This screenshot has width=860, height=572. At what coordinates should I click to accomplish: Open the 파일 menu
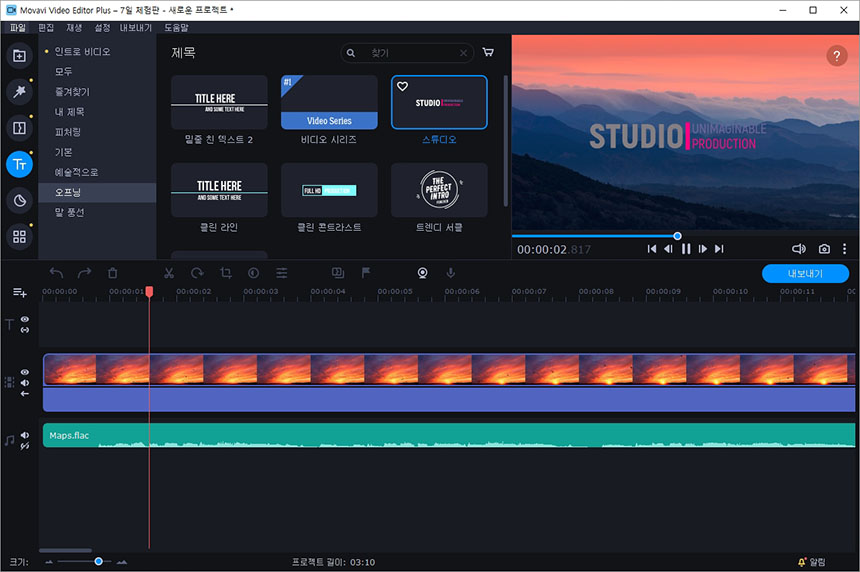[18, 27]
